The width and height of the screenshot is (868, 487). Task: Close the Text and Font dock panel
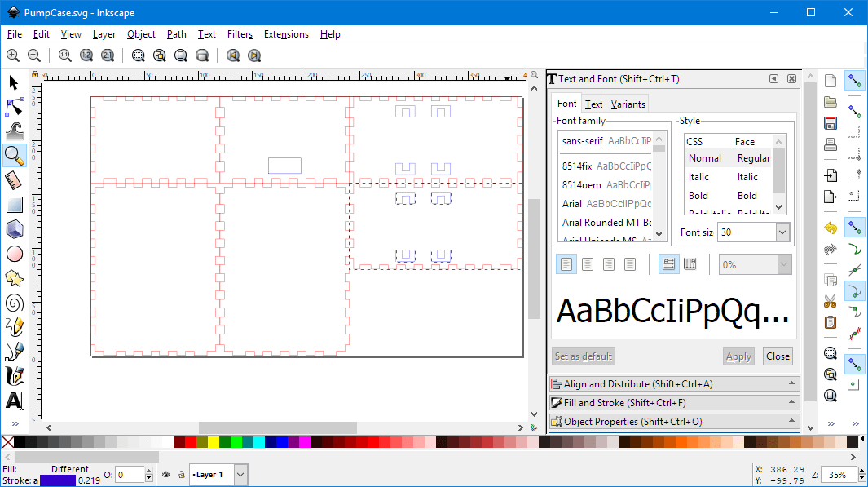pos(791,78)
